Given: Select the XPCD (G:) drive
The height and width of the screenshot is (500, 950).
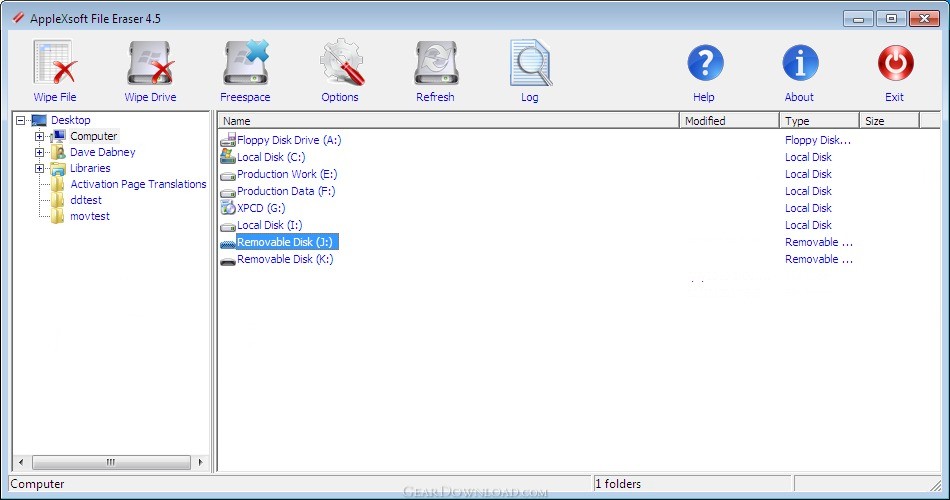Looking at the screenshot, I should coord(261,208).
